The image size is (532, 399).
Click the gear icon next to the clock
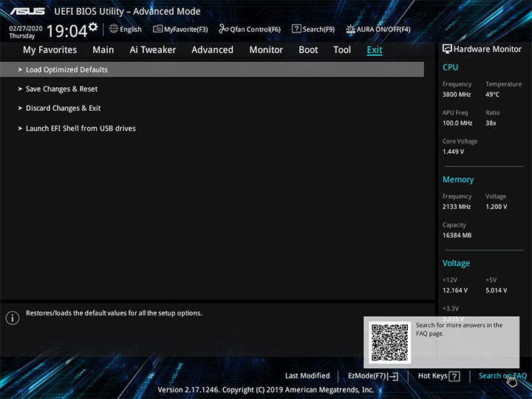[93, 27]
